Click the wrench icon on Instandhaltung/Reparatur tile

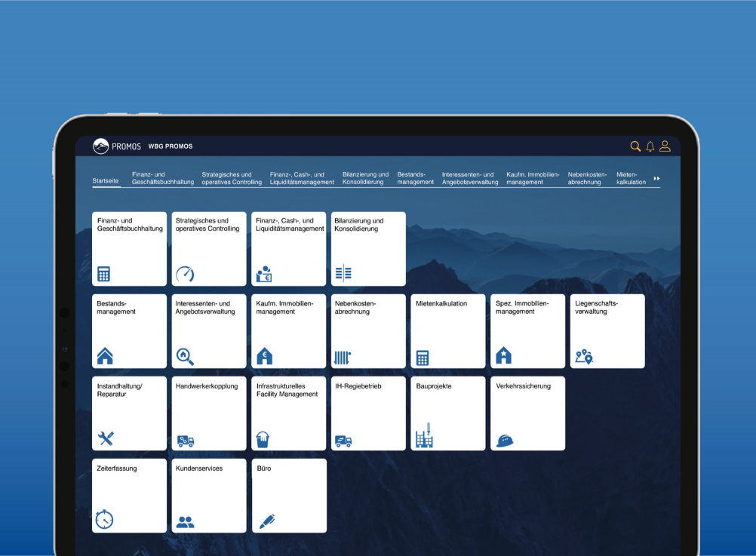click(x=106, y=439)
